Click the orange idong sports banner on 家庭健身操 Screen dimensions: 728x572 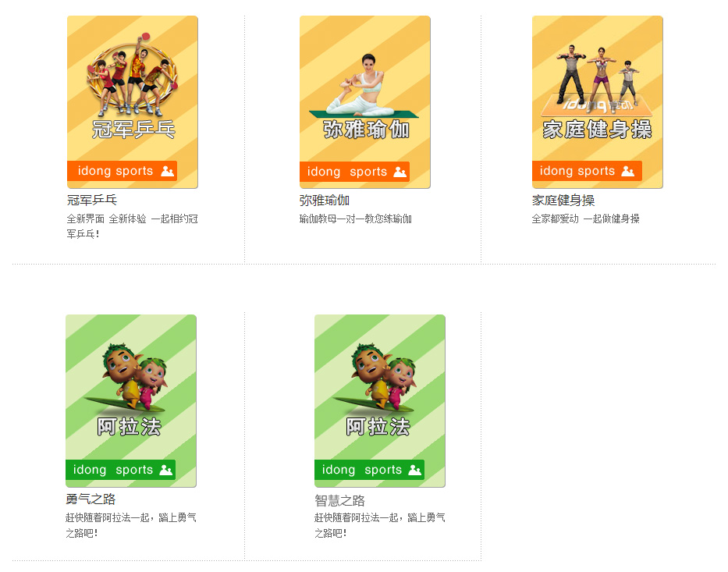(x=587, y=171)
